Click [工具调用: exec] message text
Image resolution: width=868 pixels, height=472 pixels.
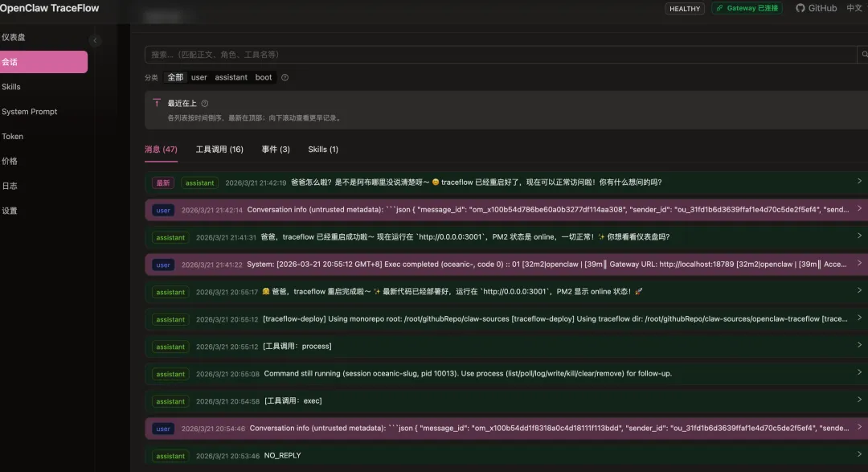tap(293, 401)
